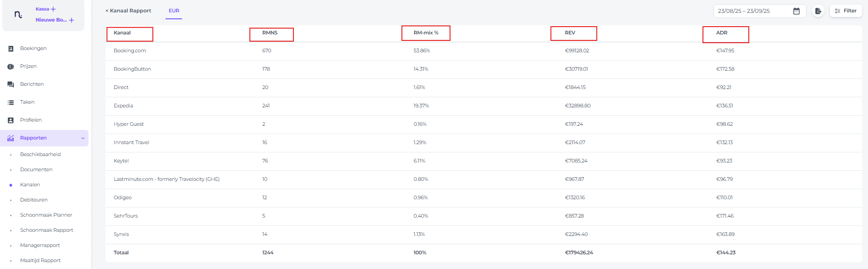
Task: Select the EUR currency tab
Action: 174,11
